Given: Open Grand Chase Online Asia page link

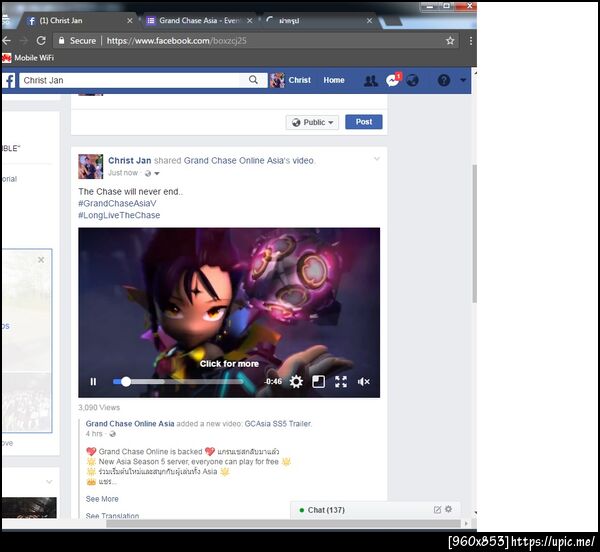Looking at the screenshot, I should click(130, 424).
